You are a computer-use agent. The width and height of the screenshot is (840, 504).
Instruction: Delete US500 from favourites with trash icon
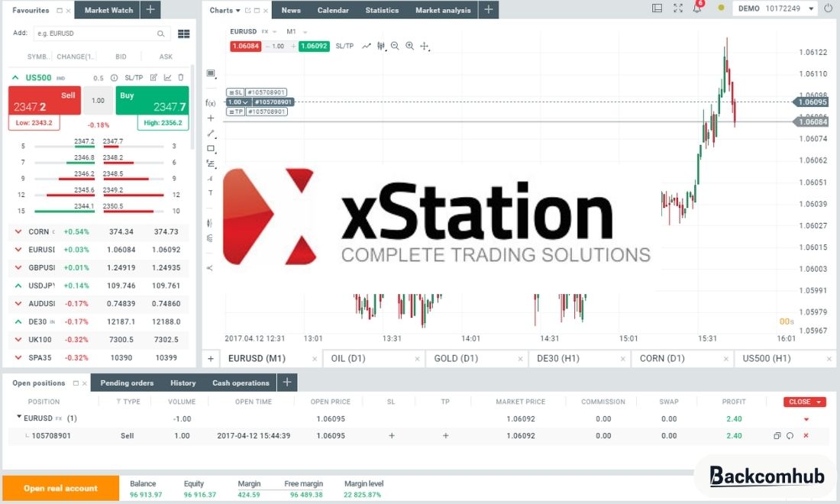[x=181, y=78]
